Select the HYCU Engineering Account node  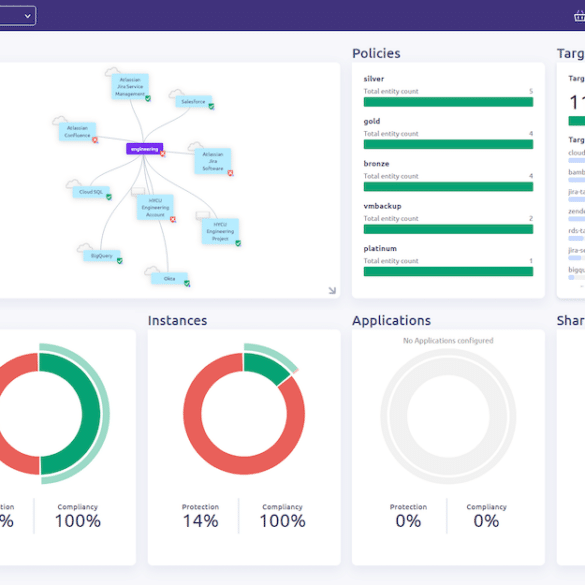coord(155,207)
